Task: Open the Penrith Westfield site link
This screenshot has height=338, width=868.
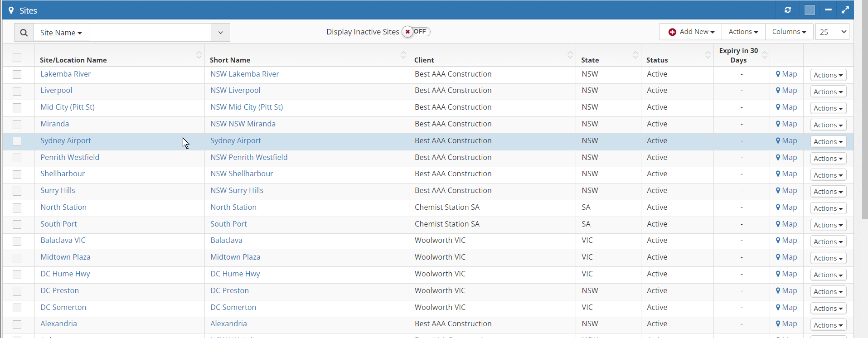Action: point(70,157)
